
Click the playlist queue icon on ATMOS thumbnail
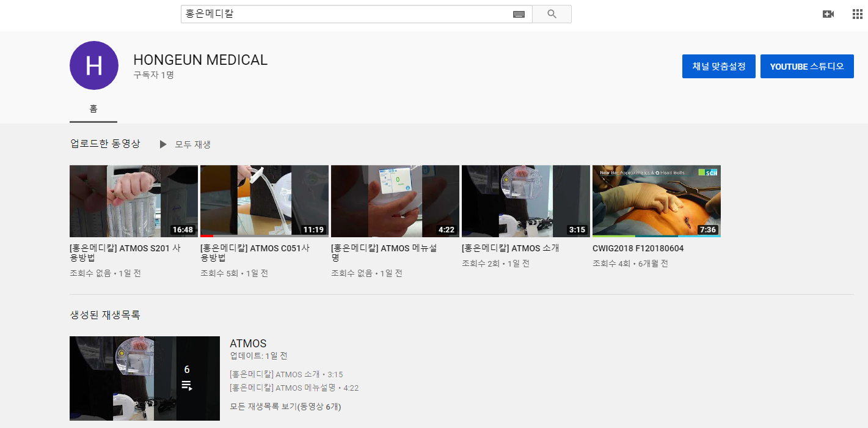pyautogui.click(x=187, y=385)
